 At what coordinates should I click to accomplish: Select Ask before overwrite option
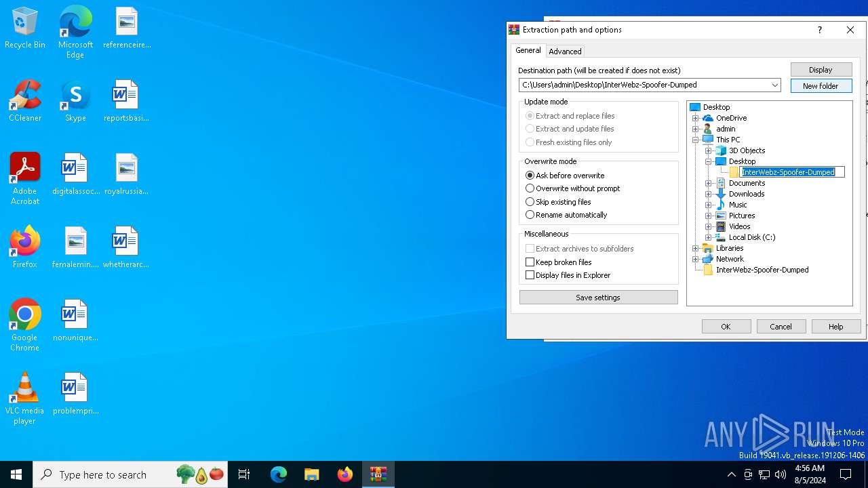click(565, 176)
